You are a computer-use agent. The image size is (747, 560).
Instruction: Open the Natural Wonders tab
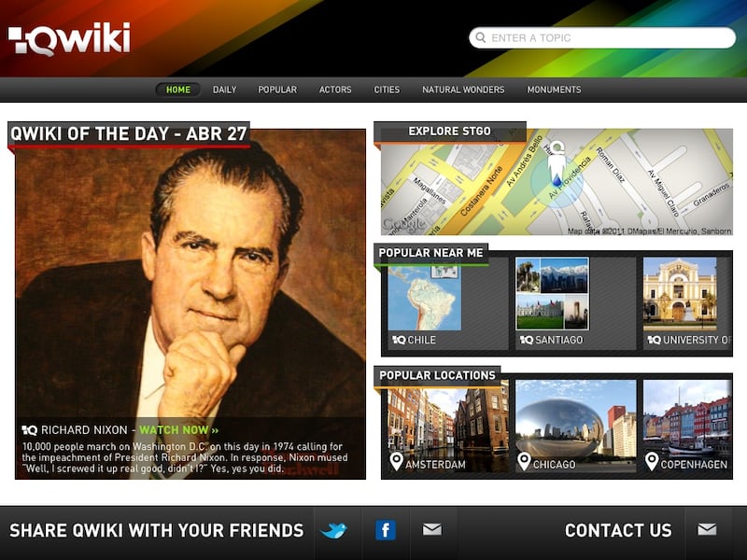[463, 90]
